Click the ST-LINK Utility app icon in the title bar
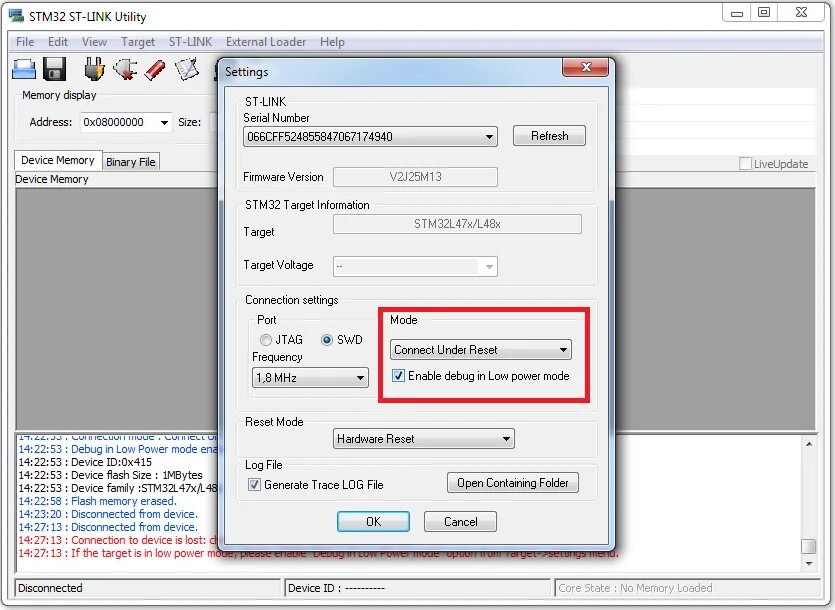Screen dimensions: 835x610 17,15
